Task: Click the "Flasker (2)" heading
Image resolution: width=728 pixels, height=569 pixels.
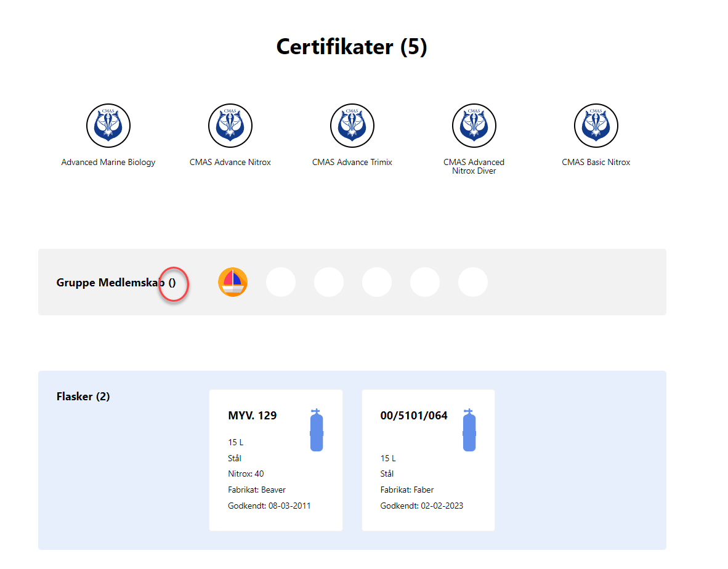Action: click(x=83, y=397)
